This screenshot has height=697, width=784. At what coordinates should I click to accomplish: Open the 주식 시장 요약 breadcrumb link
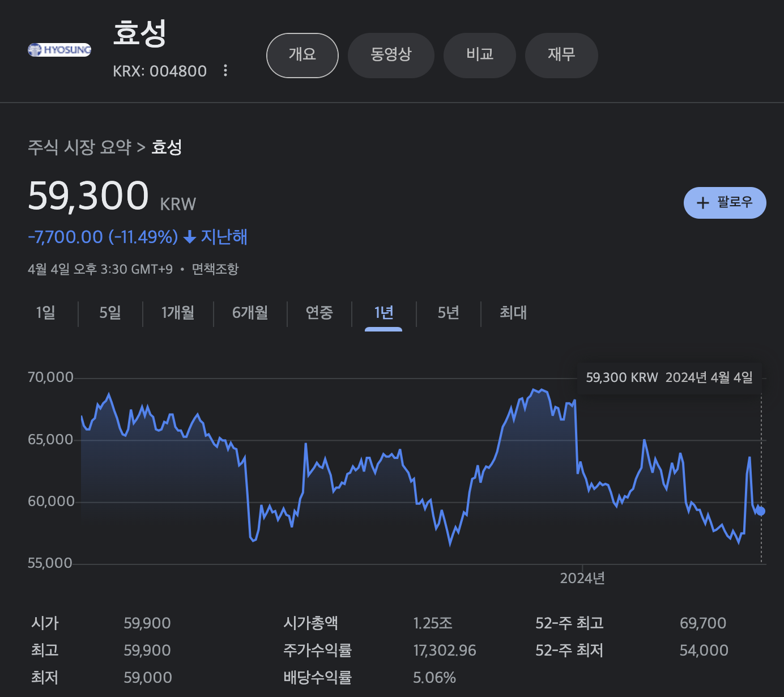79,147
